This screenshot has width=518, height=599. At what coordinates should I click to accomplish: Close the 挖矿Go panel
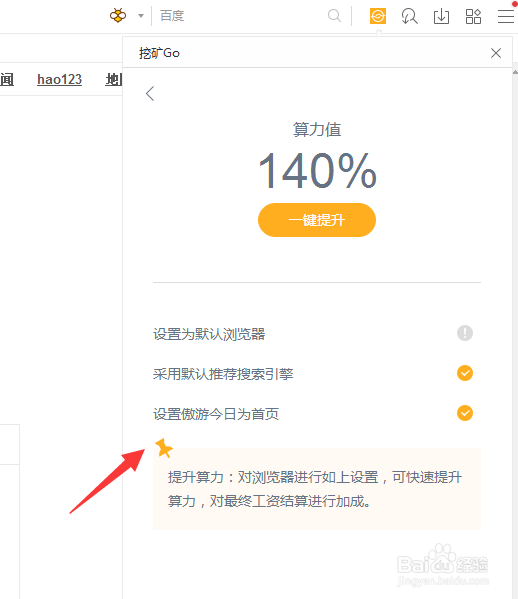tap(495, 53)
